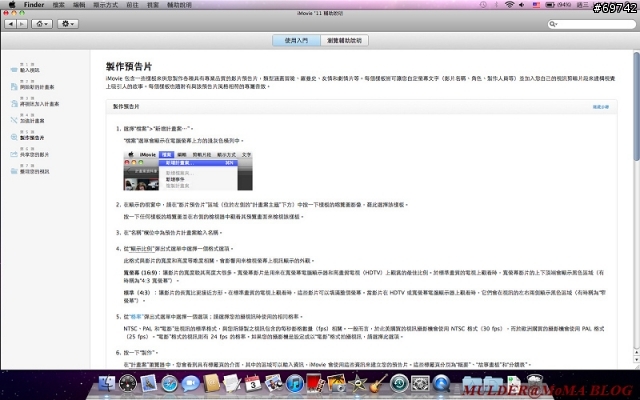Image resolution: width=640 pixels, height=400 pixels.
Task: Click the vertical scrollbar thumb
Action: tap(636, 106)
